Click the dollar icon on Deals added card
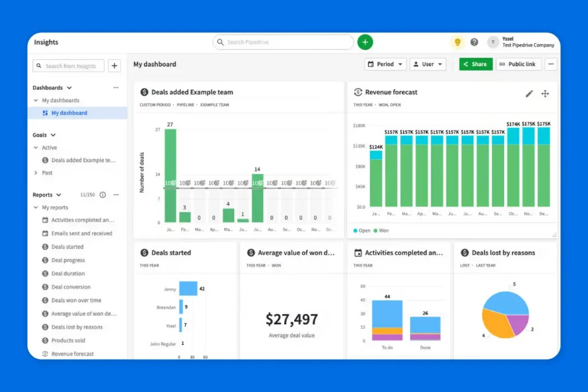 point(144,92)
